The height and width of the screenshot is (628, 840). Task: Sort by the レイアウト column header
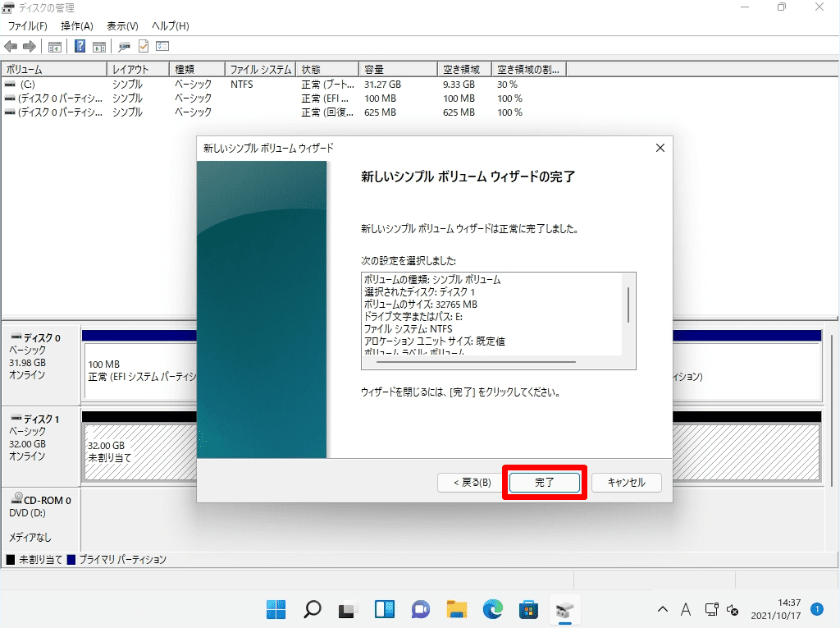(x=139, y=69)
